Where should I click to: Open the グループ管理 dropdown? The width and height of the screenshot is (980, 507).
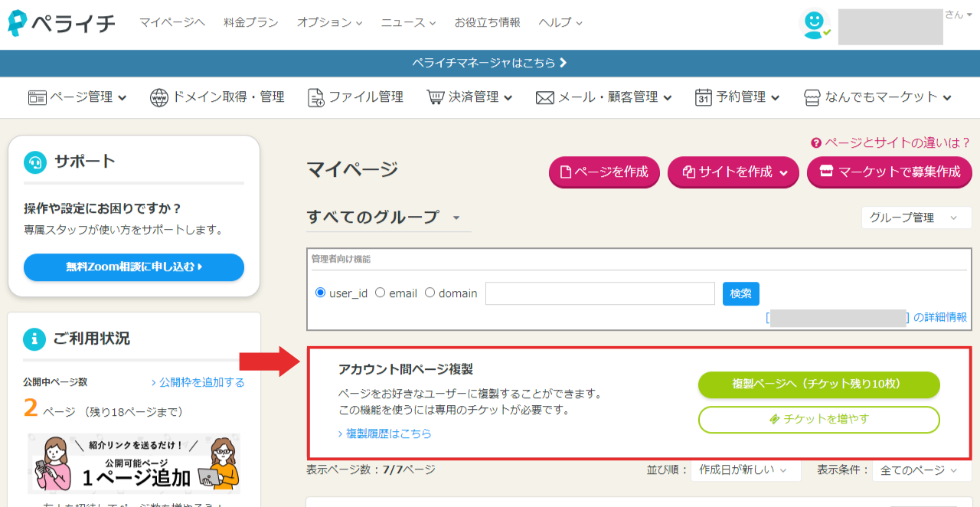tap(916, 218)
